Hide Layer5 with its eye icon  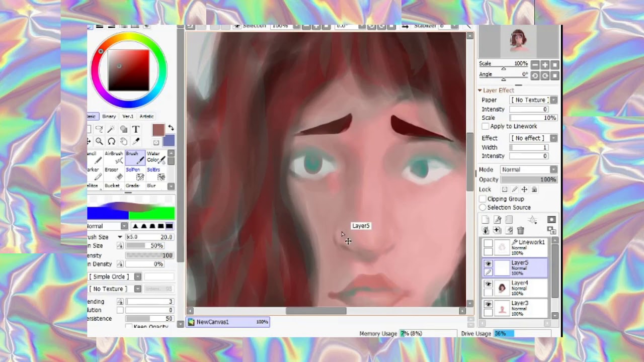[488, 263]
